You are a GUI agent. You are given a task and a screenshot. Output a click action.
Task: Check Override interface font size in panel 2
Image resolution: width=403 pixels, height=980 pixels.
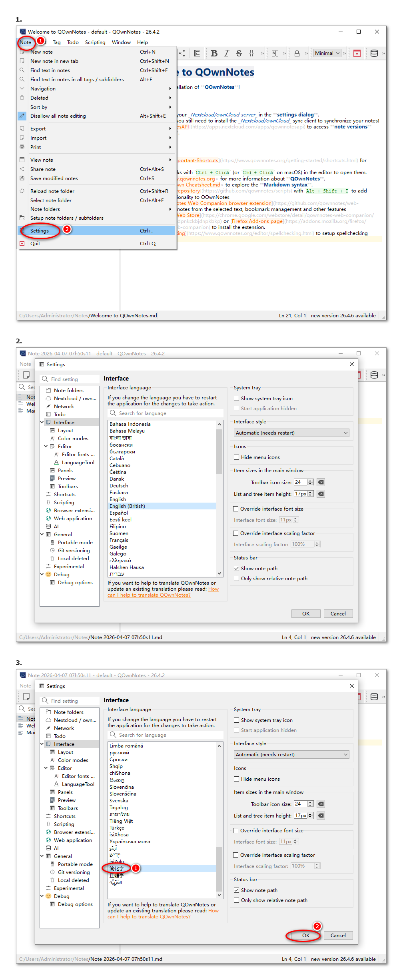tap(236, 509)
